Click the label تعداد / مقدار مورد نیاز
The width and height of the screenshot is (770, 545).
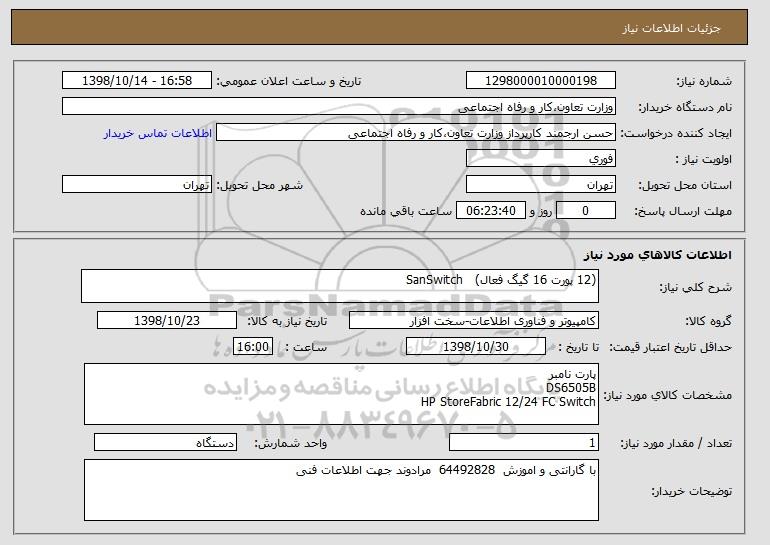[x=676, y=443]
